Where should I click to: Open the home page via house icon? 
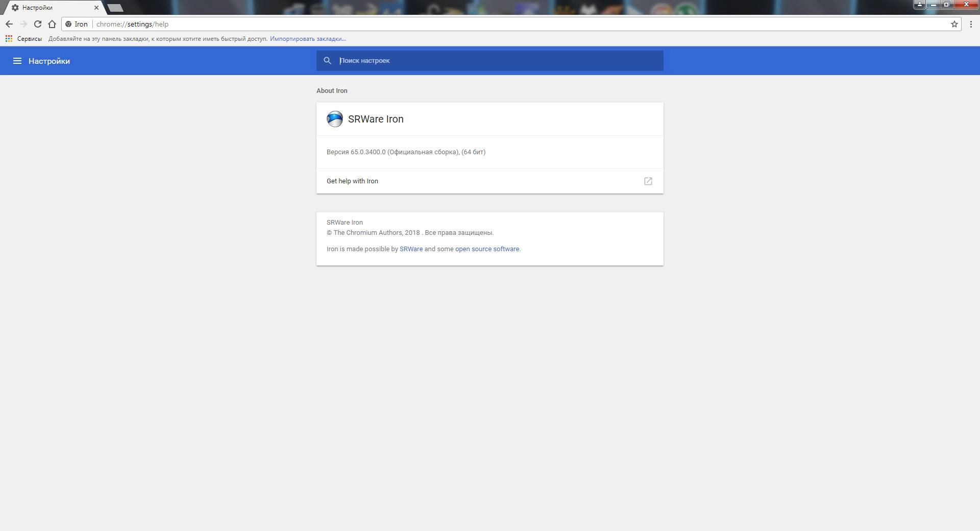52,24
